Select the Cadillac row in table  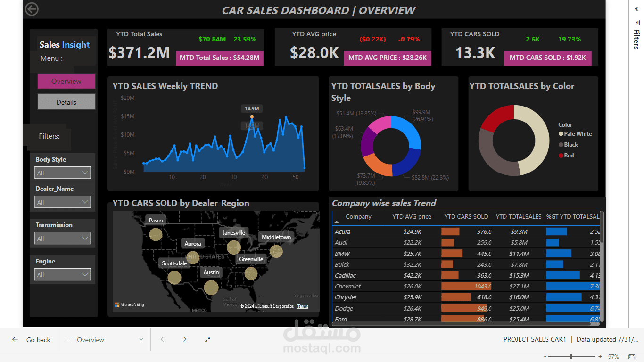467,275
